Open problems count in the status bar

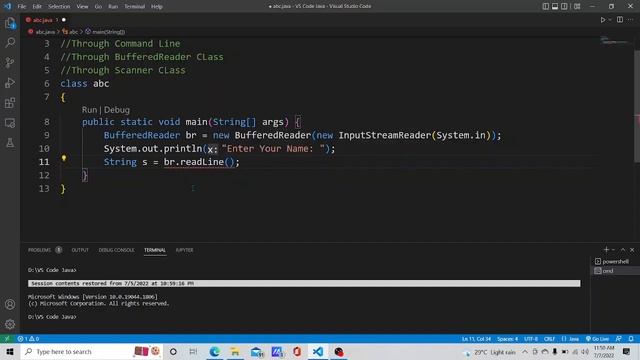click(28, 339)
